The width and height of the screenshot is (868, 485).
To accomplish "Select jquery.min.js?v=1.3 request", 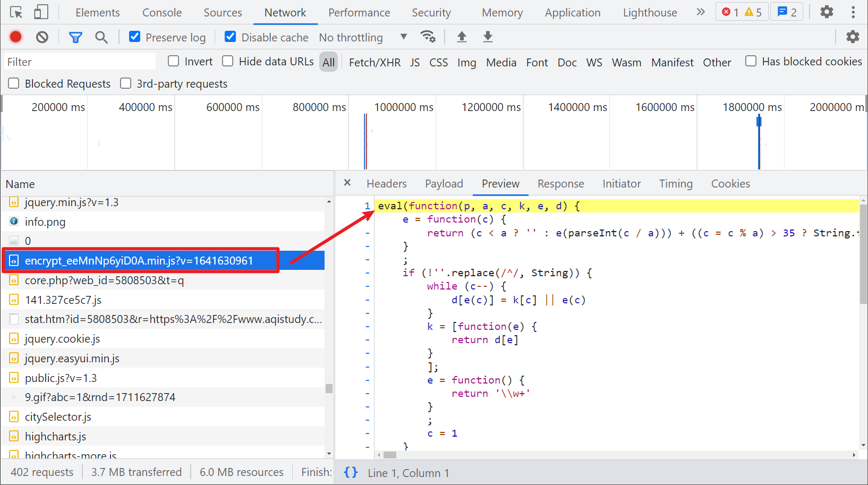I will [x=163, y=202].
